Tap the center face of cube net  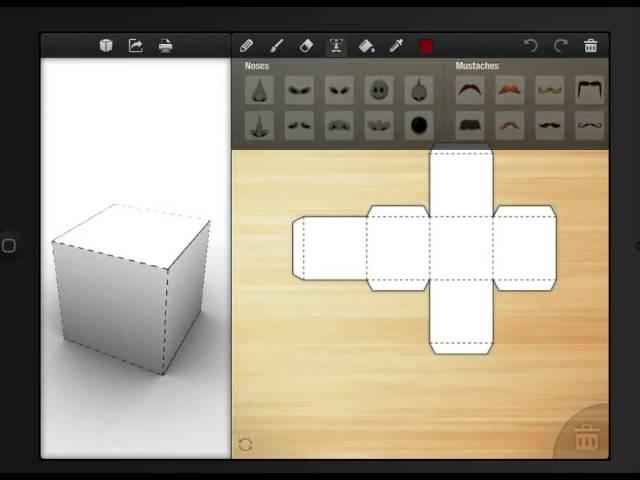[x=461, y=248]
